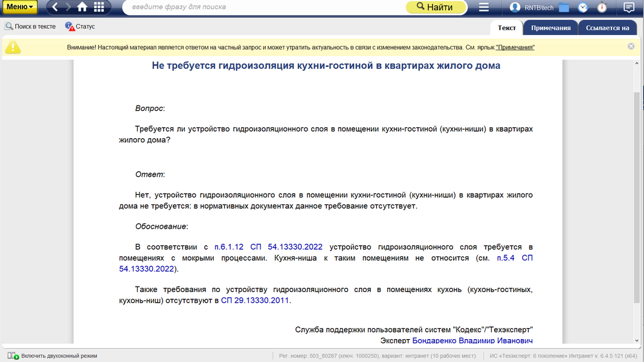Open the СП 29.13330.2011 link

(x=255, y=300)
